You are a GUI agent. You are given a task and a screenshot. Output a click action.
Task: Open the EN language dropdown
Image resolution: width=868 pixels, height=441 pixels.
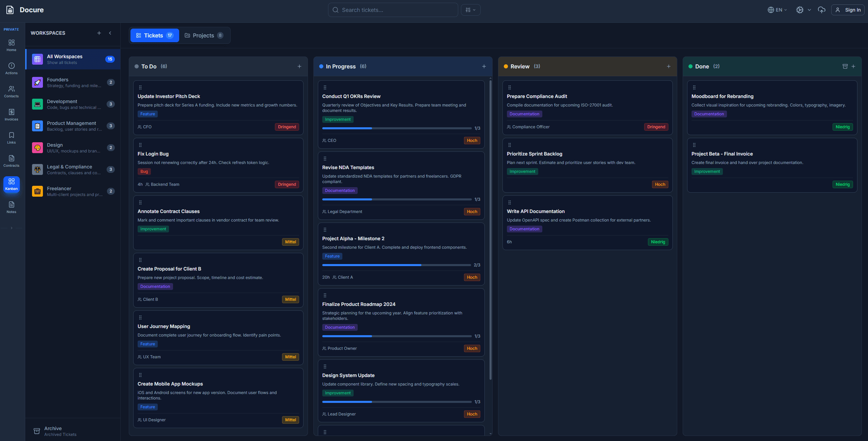click(777, 10)
